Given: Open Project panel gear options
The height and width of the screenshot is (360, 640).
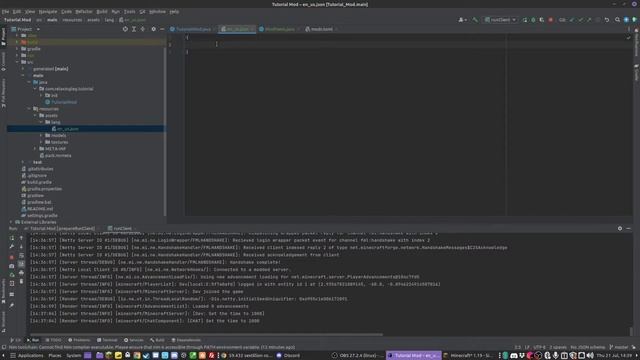Looking at the screenshot, I should pyautogui.click(x=153, y=29).
